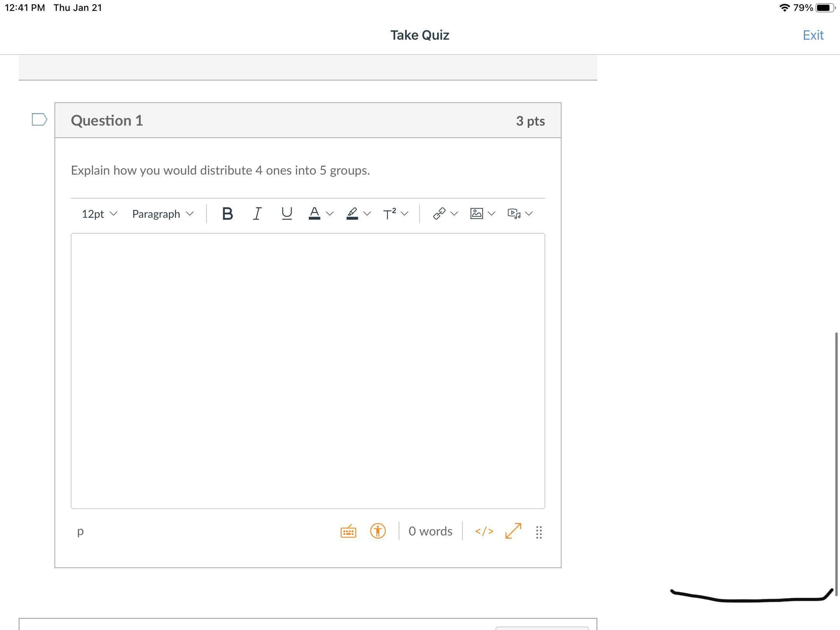Open keyboard shortcuts icon
This screenshot has height=630, width=840.
[x=348, y=531]
